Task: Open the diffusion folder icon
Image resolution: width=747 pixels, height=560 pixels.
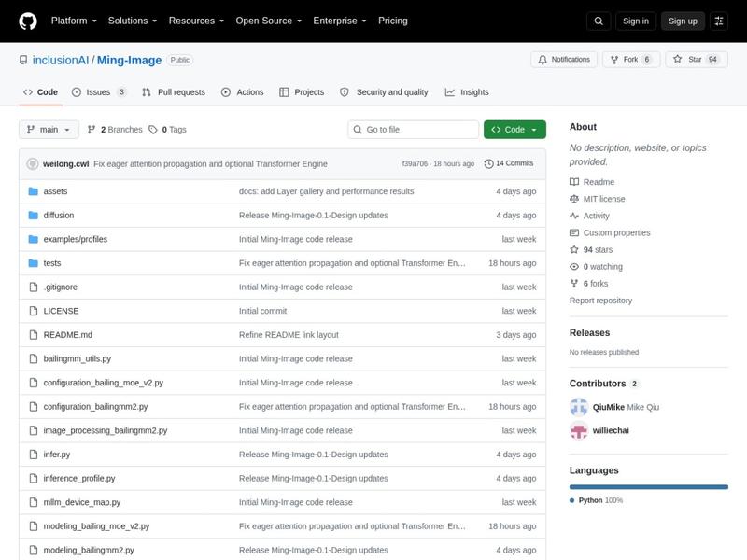Action: coord(33,216)
